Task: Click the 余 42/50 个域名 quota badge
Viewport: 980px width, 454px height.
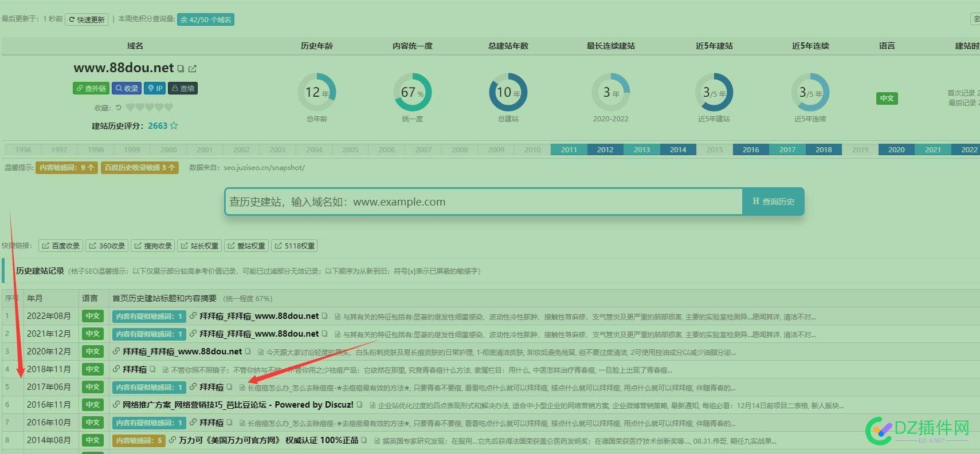Action: tap(206, 19)
